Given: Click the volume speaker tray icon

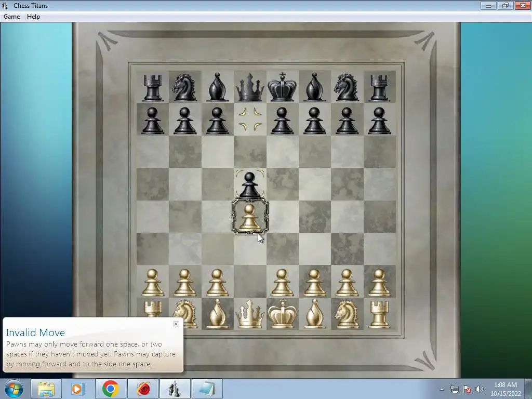Looking at the screenshot, I should (x=480, y=389).
